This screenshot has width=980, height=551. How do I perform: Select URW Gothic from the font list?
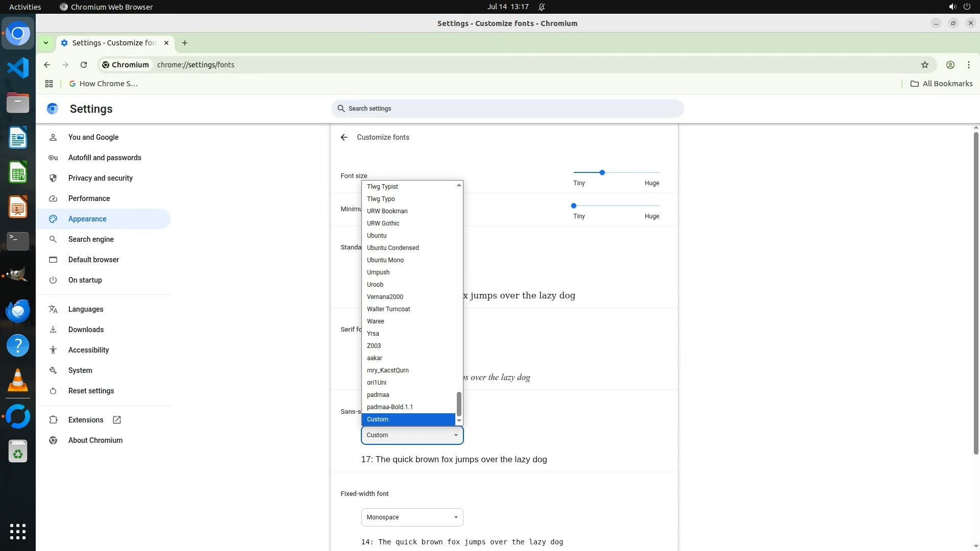[383, 223]
